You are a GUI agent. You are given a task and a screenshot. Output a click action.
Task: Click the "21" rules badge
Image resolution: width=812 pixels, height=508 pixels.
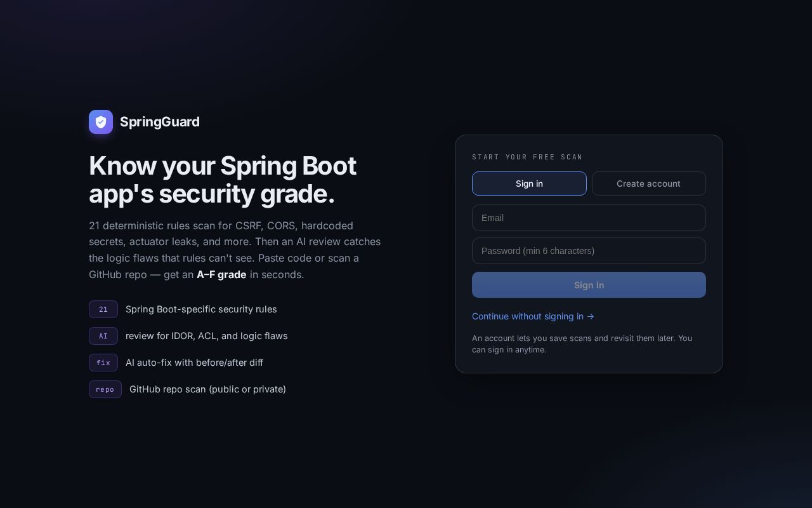coord(103,309)
